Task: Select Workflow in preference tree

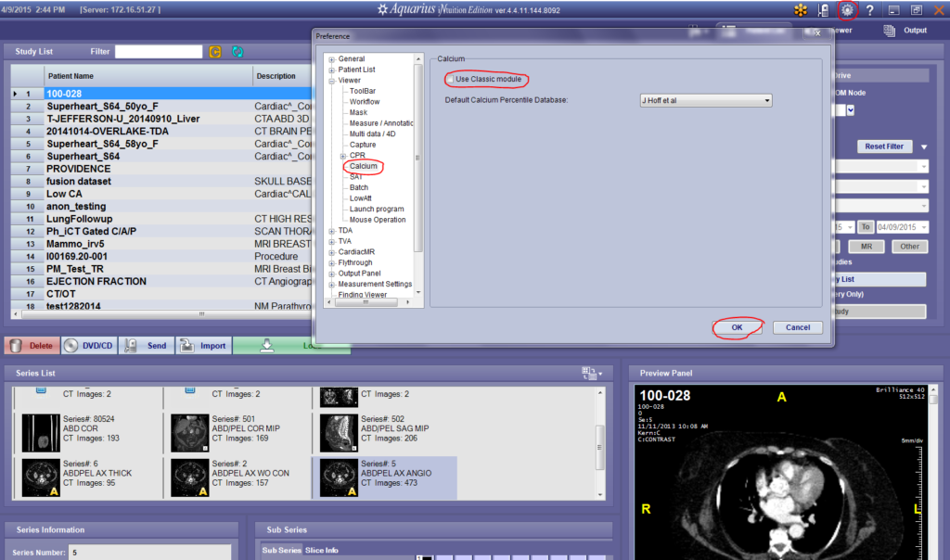Action: [x=364, y=102]
